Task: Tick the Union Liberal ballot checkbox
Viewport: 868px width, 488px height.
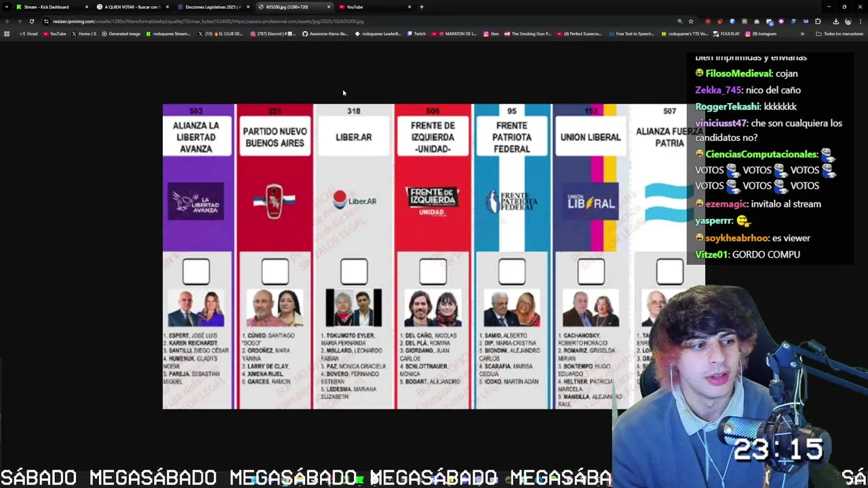Action: (591, 272)
